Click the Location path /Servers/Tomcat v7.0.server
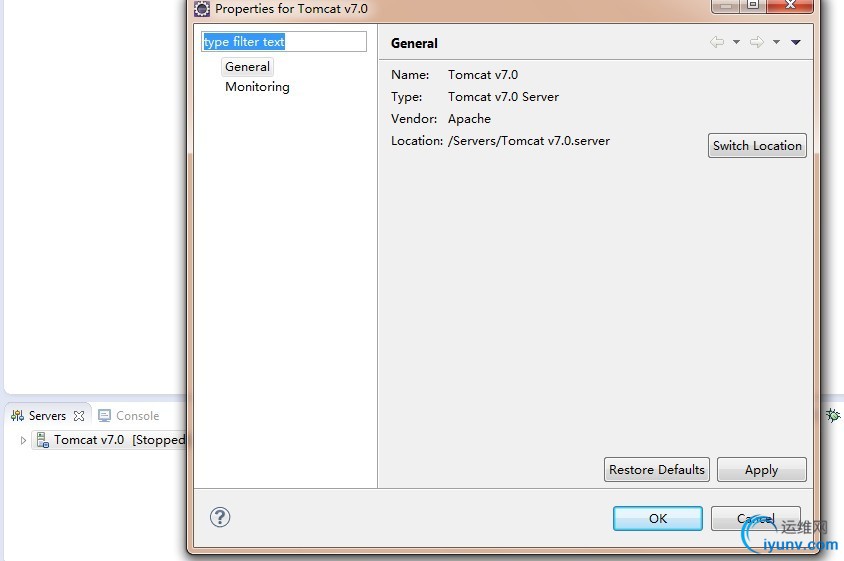Image resolution: width=844 pixels, height=561 pixels. (x=529, y=141)
